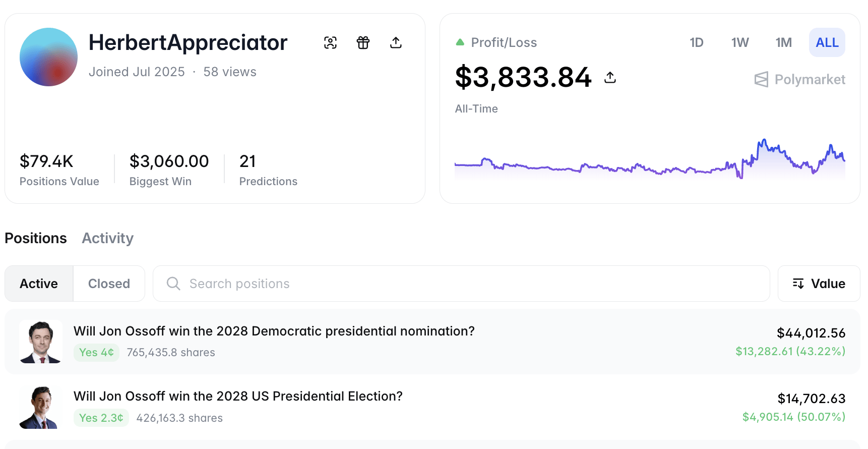Click the magnifier icon in search box

[x=173, y=284]
